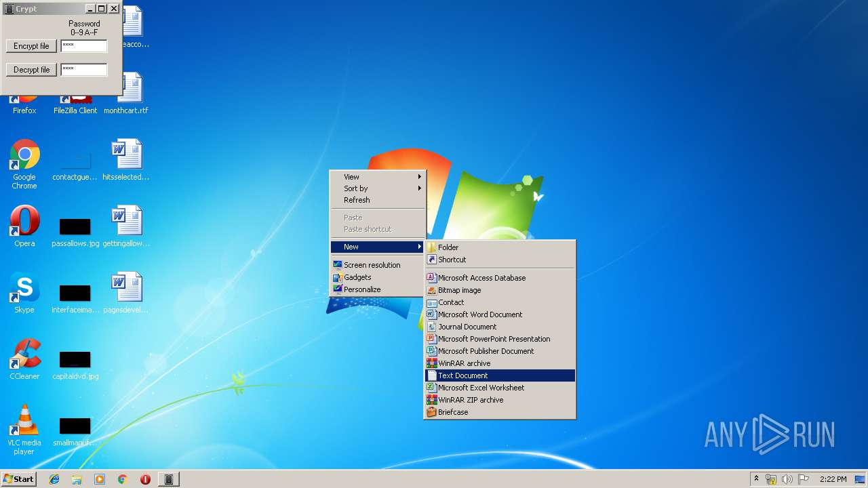868x488 pixels.
Task: Expand the Sort by submenu
Action: coord(378,188)
